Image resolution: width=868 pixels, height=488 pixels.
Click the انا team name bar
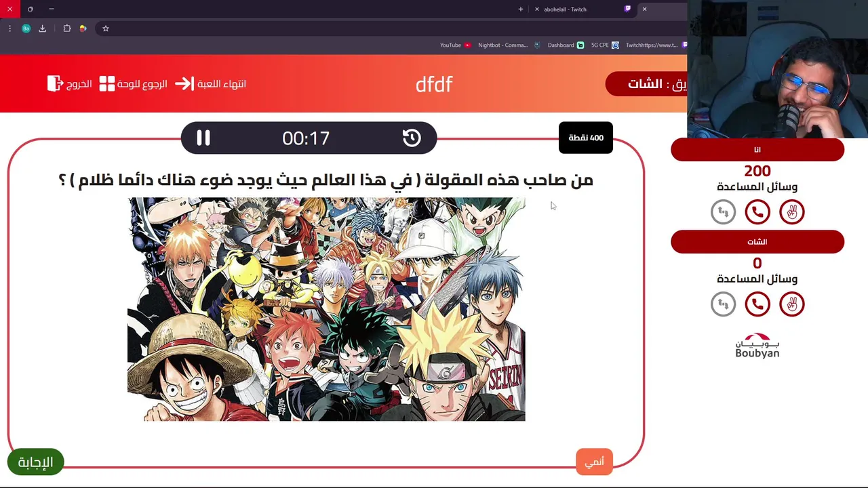click(x=757, y=150)
